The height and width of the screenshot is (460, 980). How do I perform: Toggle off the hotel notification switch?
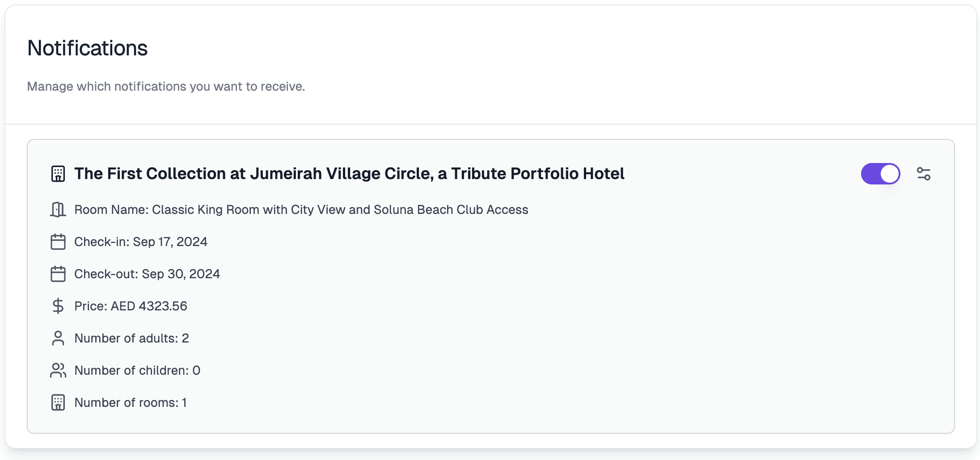880,174
